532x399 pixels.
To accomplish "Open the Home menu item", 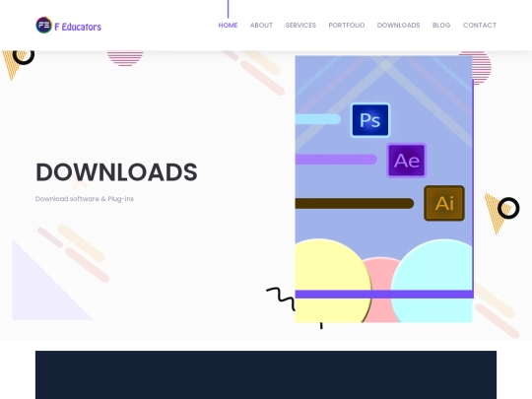I will point(228,25).
